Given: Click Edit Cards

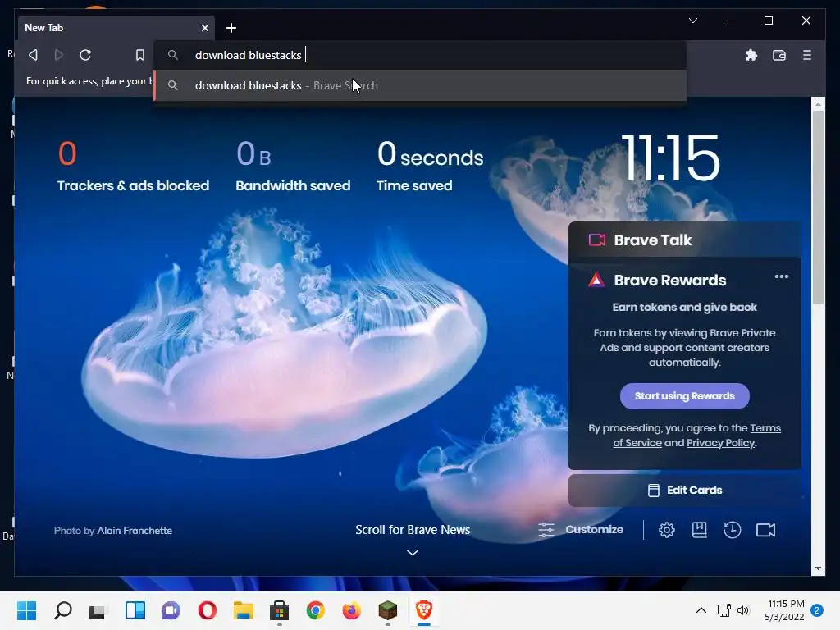Looking at the screenshot, I should click(x=685, y=491).
